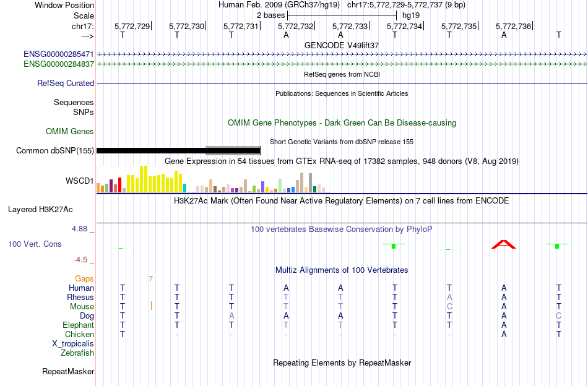
Task: Click the GENCODE V49lift37 track title
Action: (x=342, y=45)
